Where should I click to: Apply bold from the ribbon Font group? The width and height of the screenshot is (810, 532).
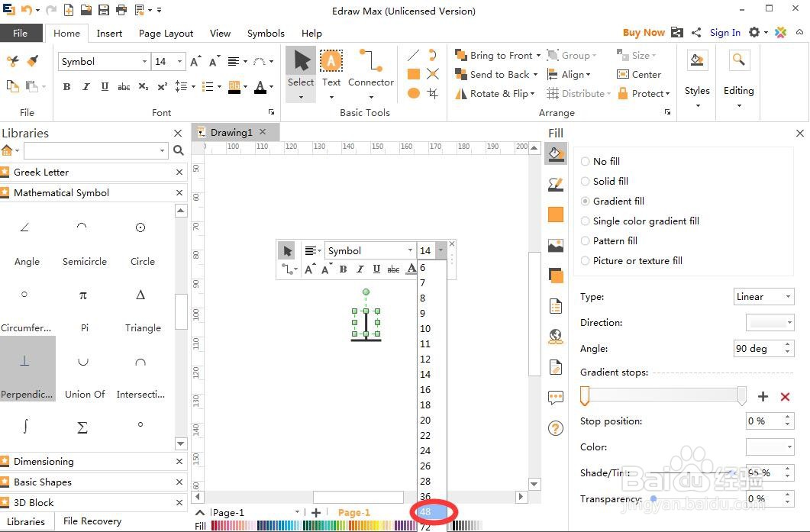coord(66,86)
